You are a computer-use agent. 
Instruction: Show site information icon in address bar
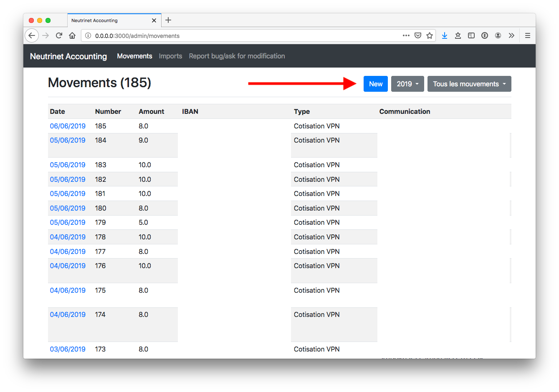pos(88,36)
